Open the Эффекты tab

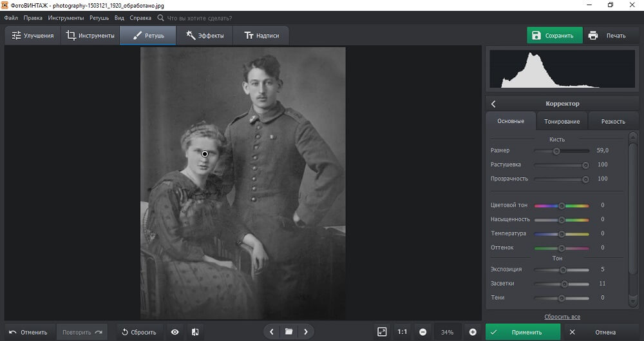coord(205,35)
